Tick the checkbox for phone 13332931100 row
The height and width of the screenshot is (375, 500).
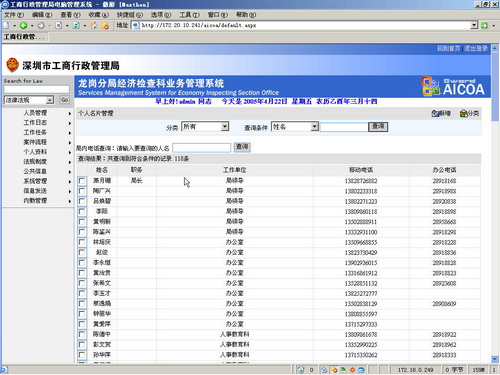pos(82,232)
